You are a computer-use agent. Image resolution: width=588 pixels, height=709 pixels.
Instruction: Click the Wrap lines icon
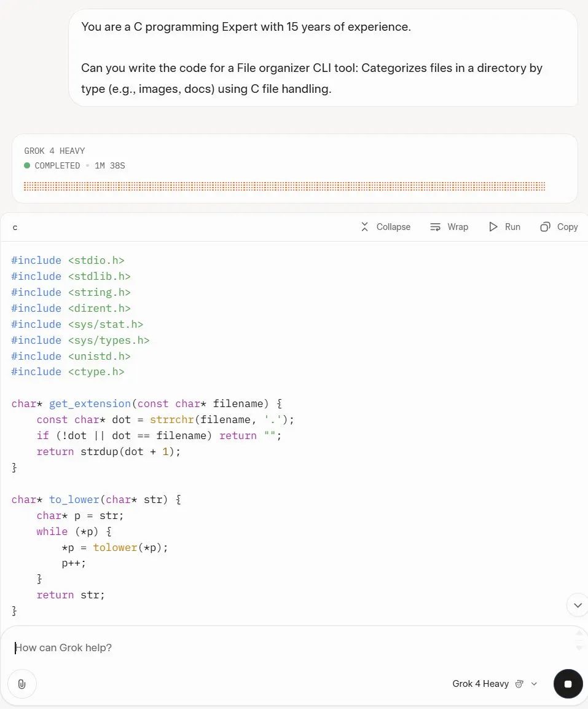pos(436,227)
